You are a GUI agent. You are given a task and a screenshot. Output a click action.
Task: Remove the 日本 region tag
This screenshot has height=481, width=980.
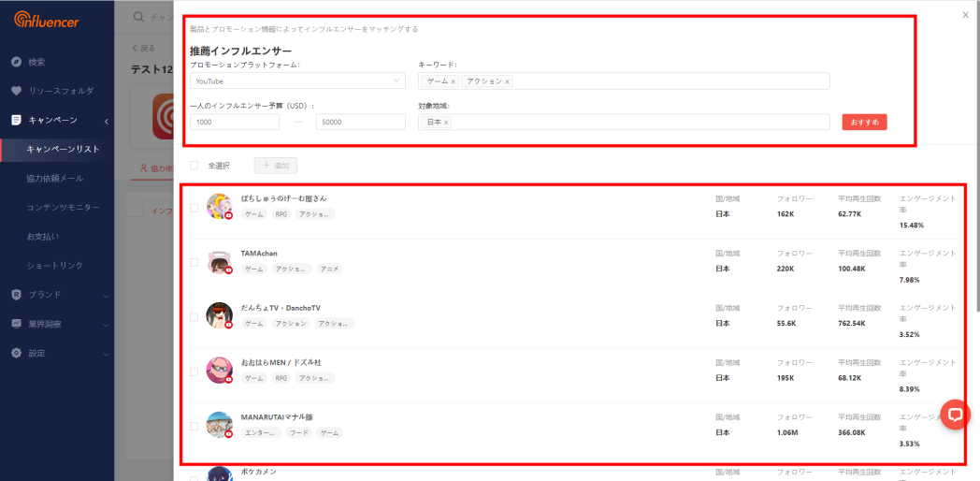tap(446, 123)
